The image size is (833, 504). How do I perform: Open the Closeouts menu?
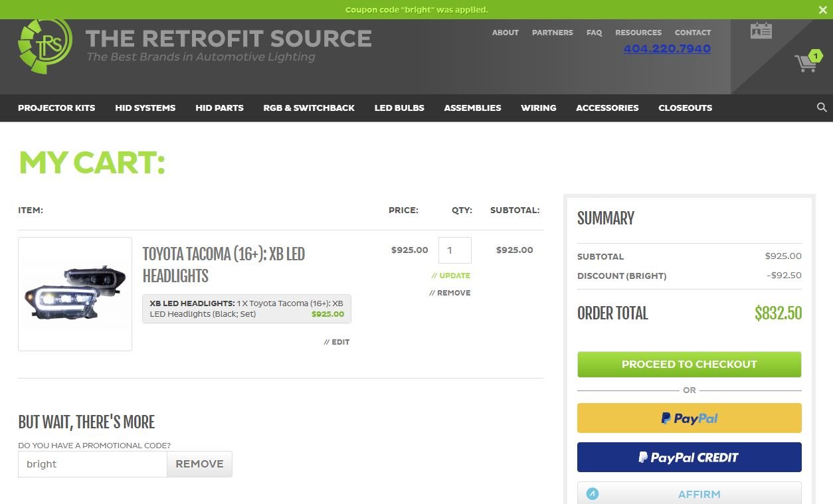[x=685, y=108]
